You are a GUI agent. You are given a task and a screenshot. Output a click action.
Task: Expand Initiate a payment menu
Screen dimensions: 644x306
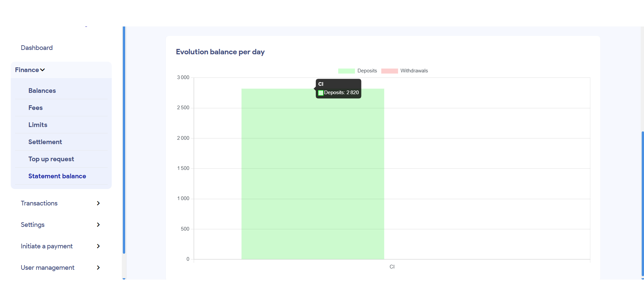click(47, 246)
